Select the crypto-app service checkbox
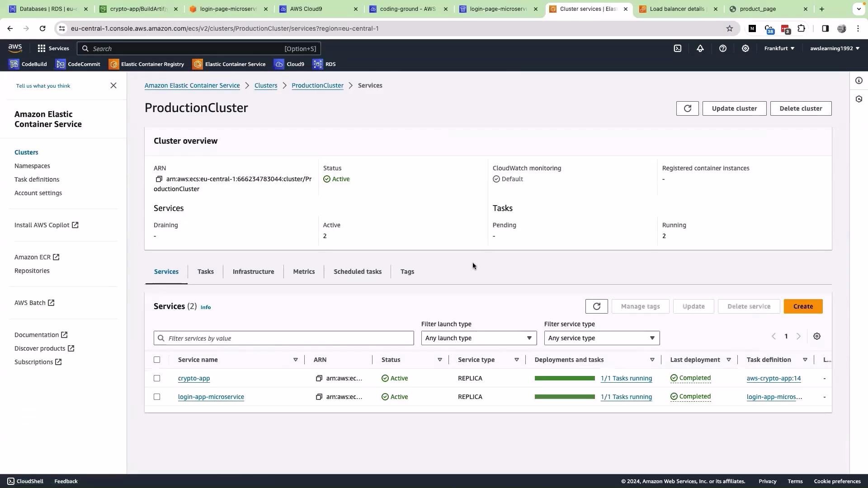Screen dimensions: 868x488 [x=157, y=379]
